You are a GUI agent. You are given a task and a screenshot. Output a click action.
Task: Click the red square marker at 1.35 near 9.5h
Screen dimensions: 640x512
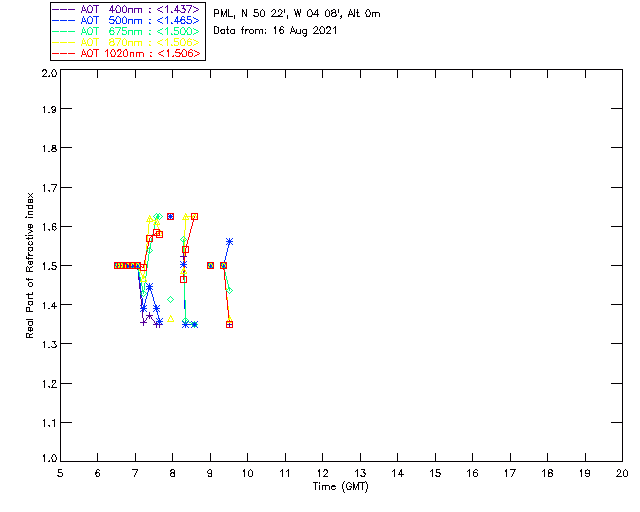[x=229, y=325]
